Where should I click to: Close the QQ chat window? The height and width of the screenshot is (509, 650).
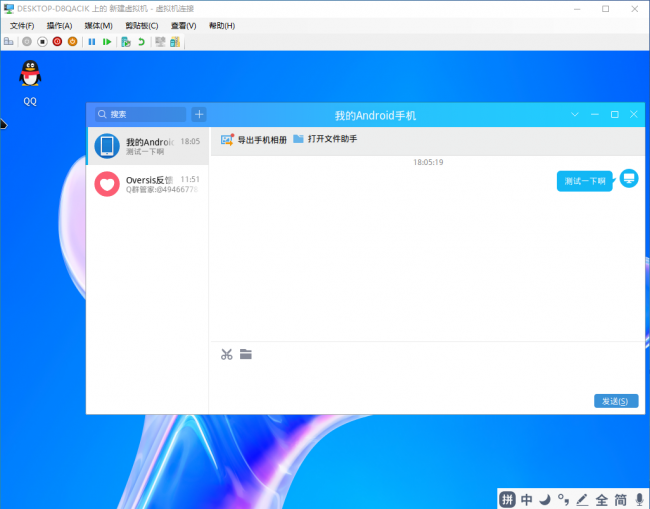(x=634, y=114)
